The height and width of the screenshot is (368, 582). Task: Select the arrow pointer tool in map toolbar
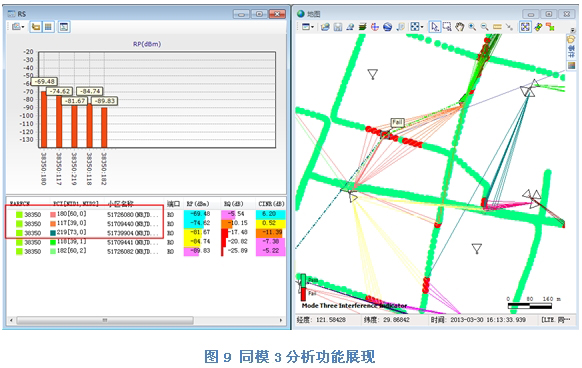[x=435, y=27]
